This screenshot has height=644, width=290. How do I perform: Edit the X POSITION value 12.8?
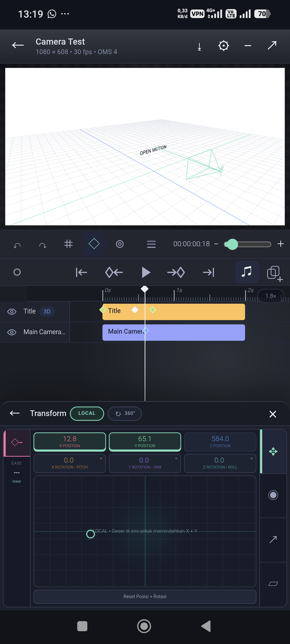(x=70, y=441)
